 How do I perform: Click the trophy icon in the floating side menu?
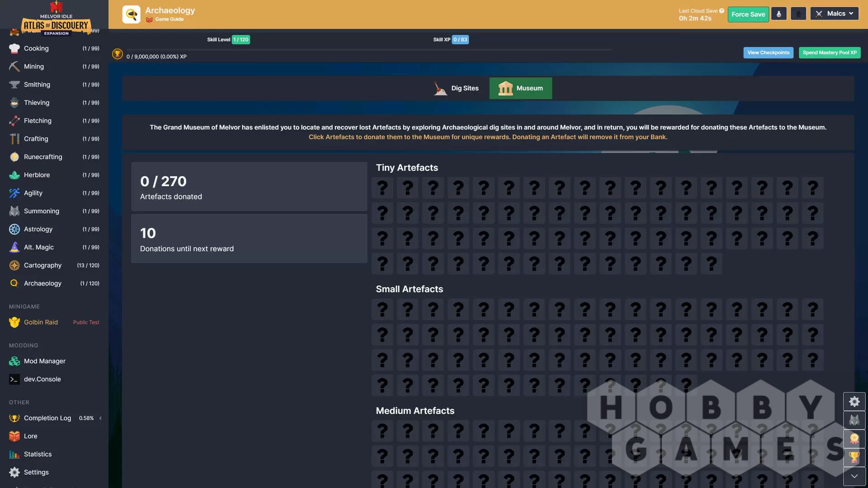point(854,457)
